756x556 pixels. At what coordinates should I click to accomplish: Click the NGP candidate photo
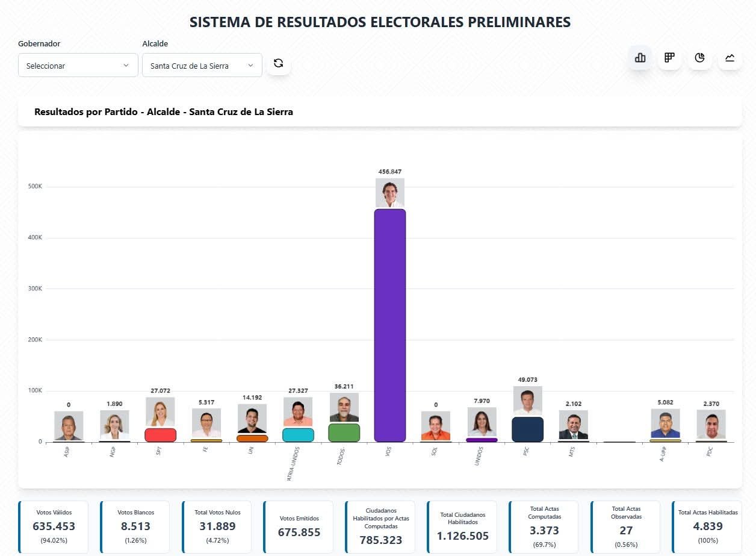[114, 425]
